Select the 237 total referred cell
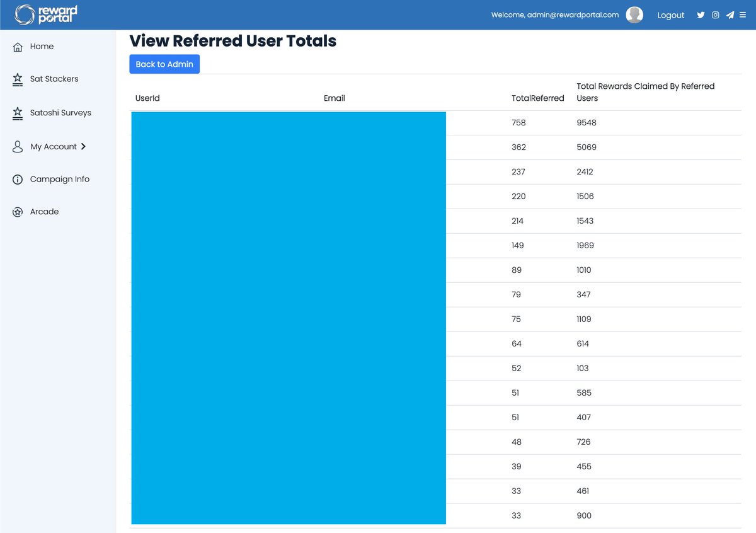The width and height of the screenshot is (756, 533). pyautogui.click(x=518, y=172)
